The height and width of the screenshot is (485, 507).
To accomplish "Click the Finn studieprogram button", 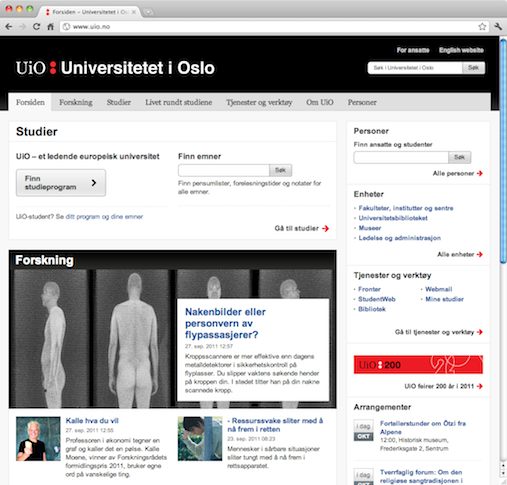I will [x=61, y=183].
